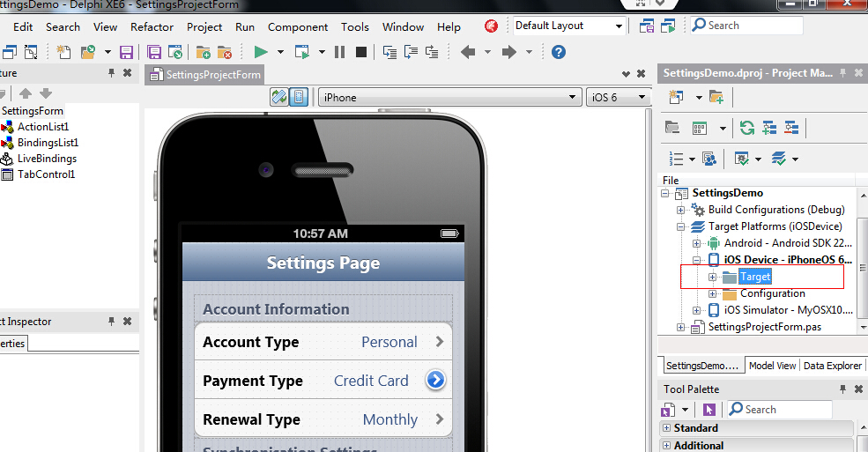Move the Structure node up with the arrow
Viewport: 868px width, 452px height.
point(26,93)
